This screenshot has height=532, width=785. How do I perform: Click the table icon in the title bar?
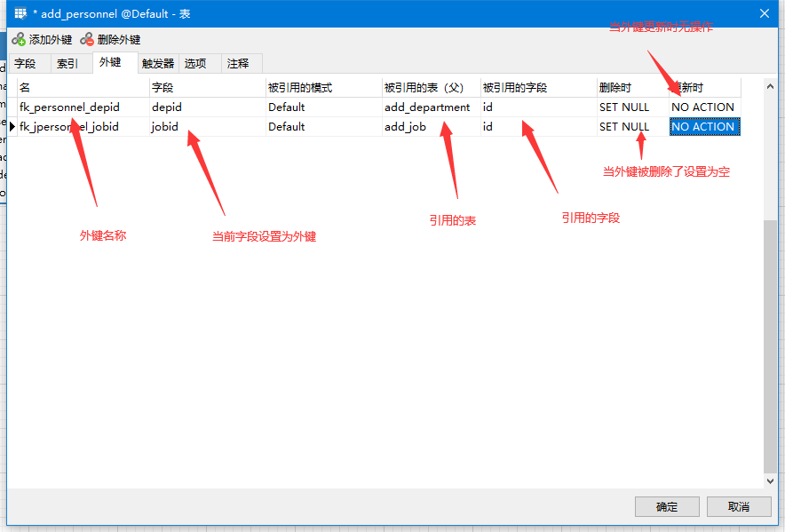click(20, 14)
